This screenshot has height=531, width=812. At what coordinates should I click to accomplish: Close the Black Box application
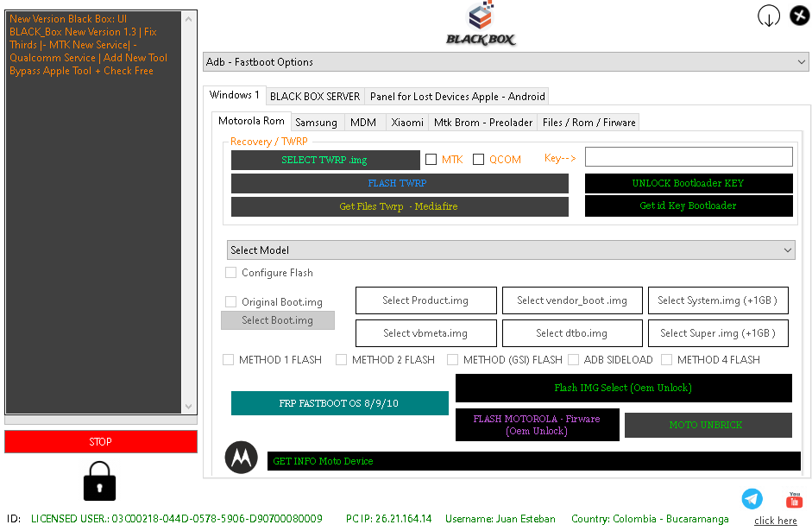[799, 15]
